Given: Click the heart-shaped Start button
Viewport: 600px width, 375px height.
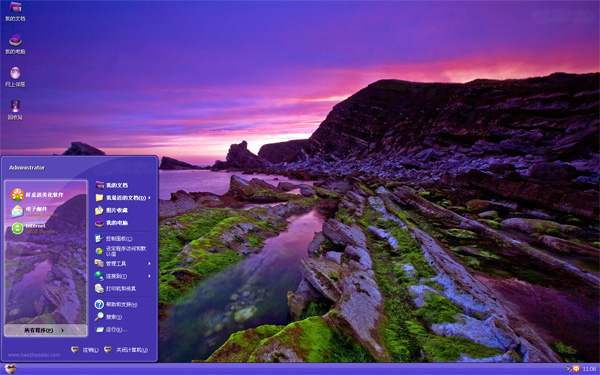Looking at the screenshot, I should coord(11,369).
